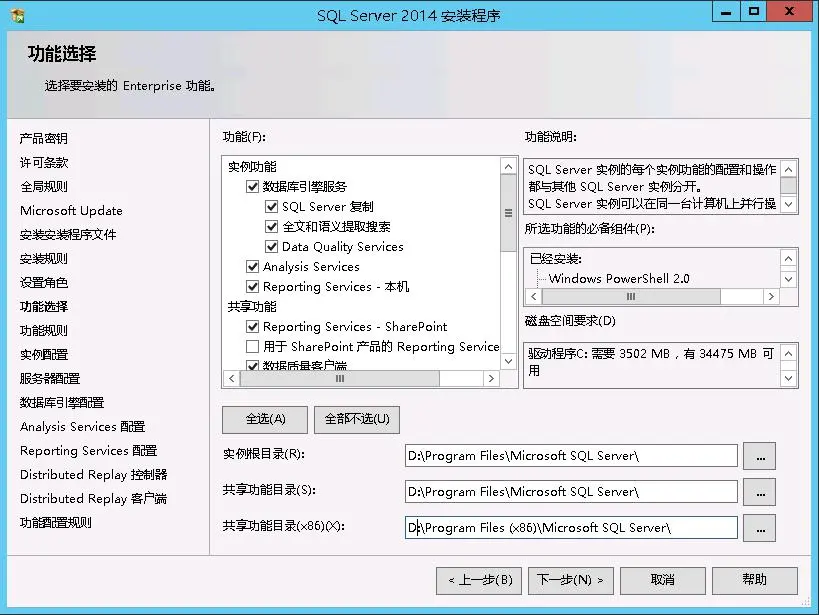Viewport: 819px width, 615px height.
Task: Click disk space box scroll up arrow
Action: [788, 354]
